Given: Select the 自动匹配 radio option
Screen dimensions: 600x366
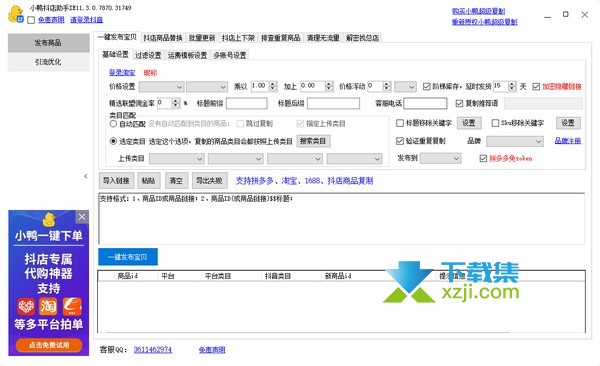Looking at the screenshot, I should (x=113, y=124).
